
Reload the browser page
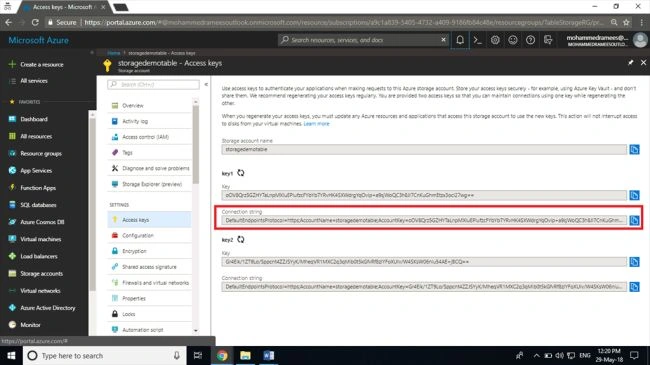tap(35, 22)
